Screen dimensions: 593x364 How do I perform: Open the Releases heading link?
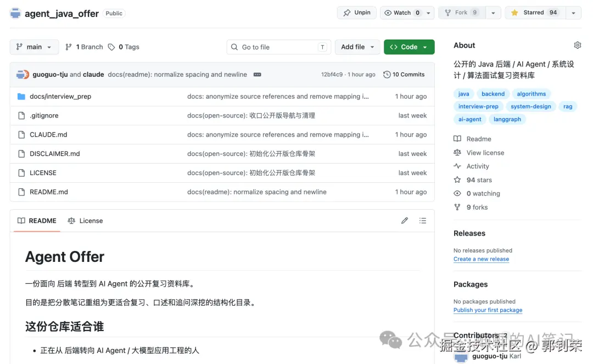469,233
